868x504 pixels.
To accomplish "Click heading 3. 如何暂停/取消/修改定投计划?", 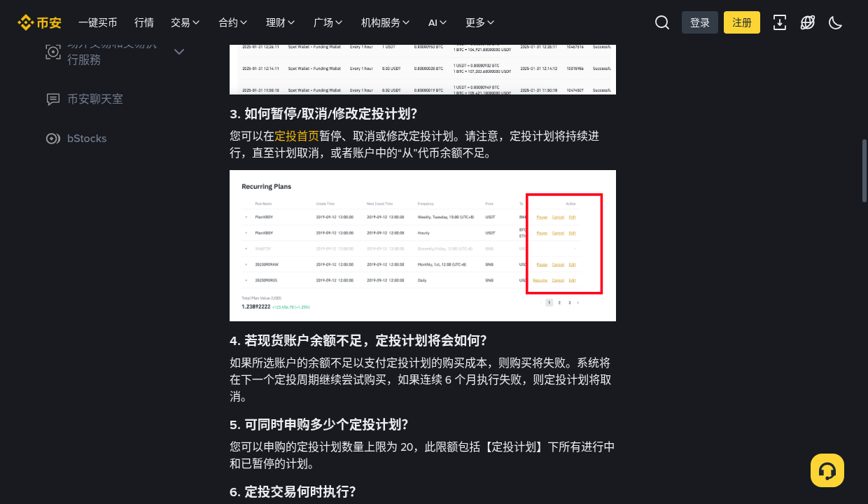I will [x=323, y=113].
